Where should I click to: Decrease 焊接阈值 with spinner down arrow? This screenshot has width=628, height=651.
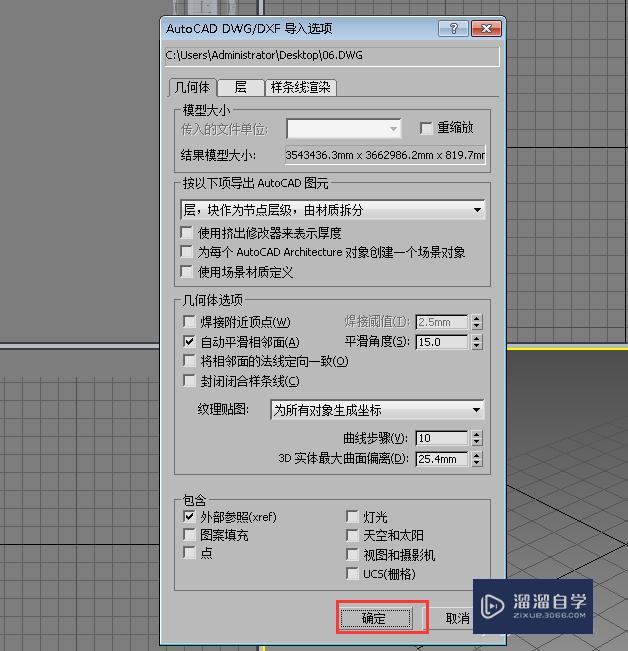[x=477, y=326]
